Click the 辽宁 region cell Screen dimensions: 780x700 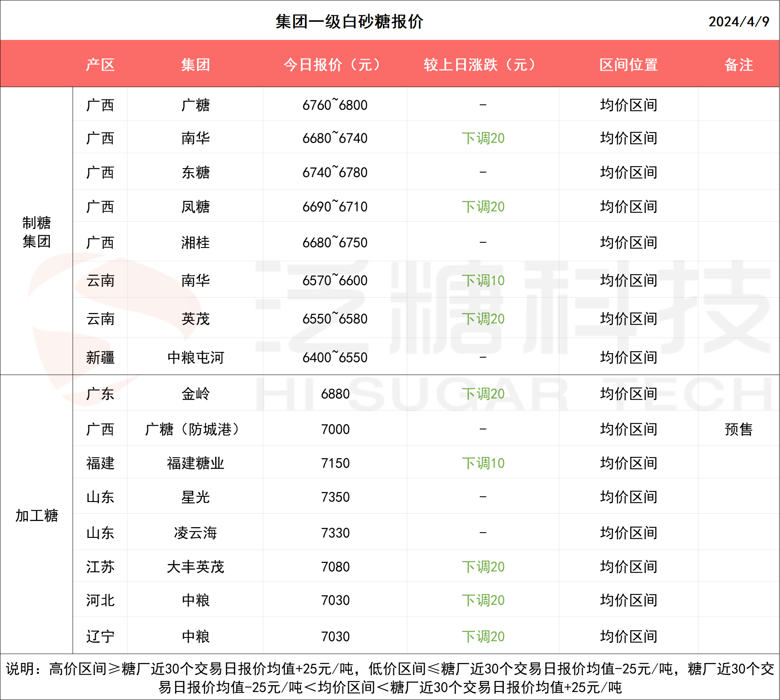click(x=100, y=636)
